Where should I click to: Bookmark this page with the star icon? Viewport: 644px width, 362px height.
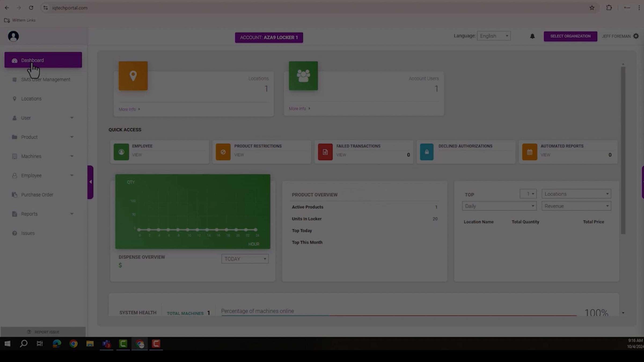[x=592, y=8]
